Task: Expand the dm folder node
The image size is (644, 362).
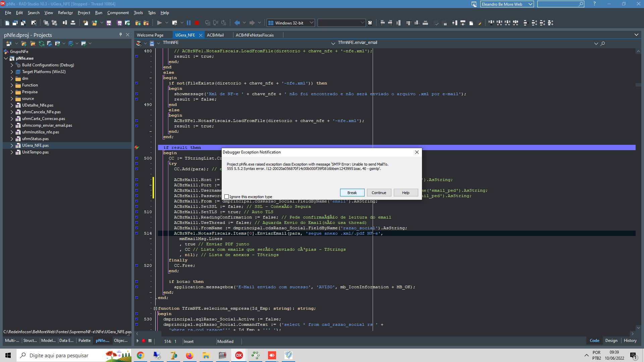Action: coord(12,78)
